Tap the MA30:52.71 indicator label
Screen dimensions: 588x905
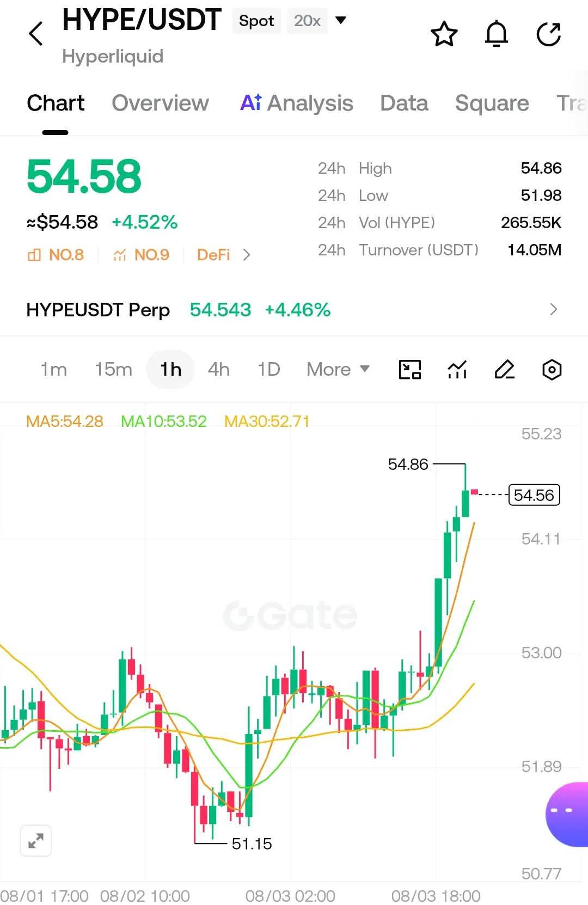tap(267, 421)
